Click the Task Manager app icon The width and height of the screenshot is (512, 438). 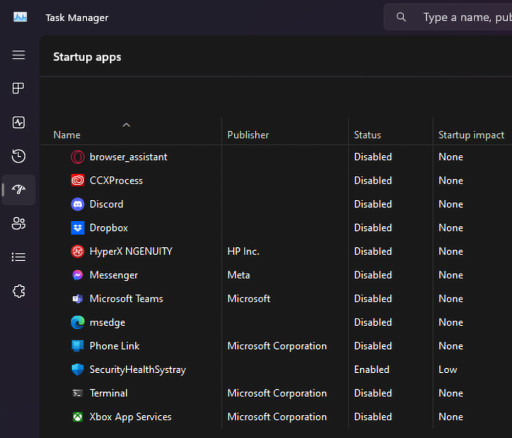(x=20, y=17)
